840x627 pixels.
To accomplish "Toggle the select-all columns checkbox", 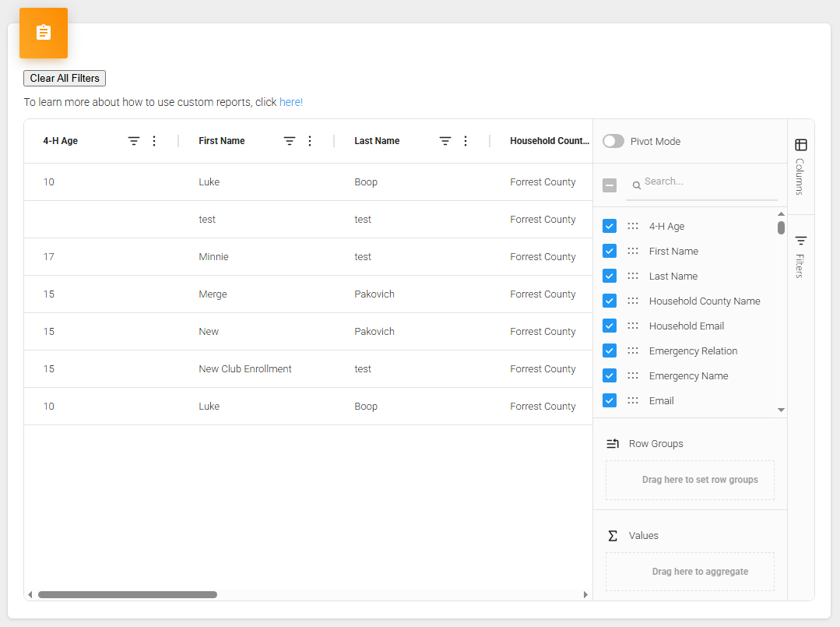I will (610, 185).
